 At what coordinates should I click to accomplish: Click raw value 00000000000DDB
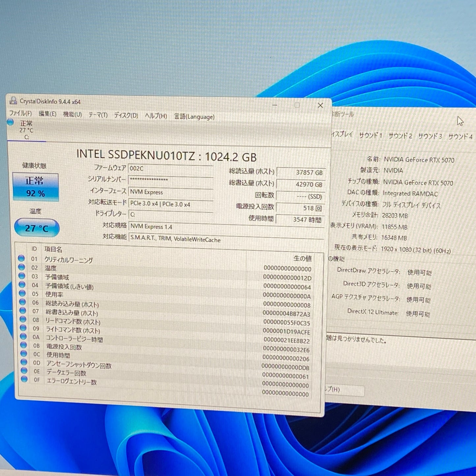pos(286,367)
